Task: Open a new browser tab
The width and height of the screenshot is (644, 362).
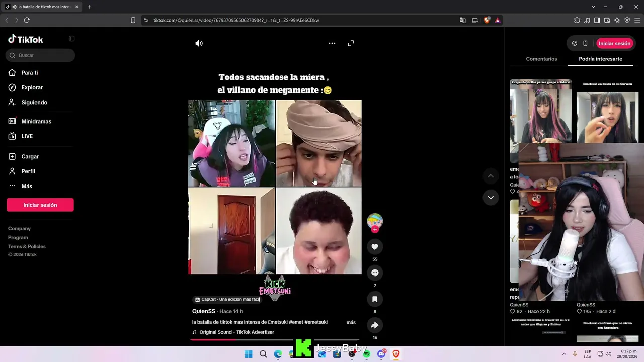Action: [89, 7]
